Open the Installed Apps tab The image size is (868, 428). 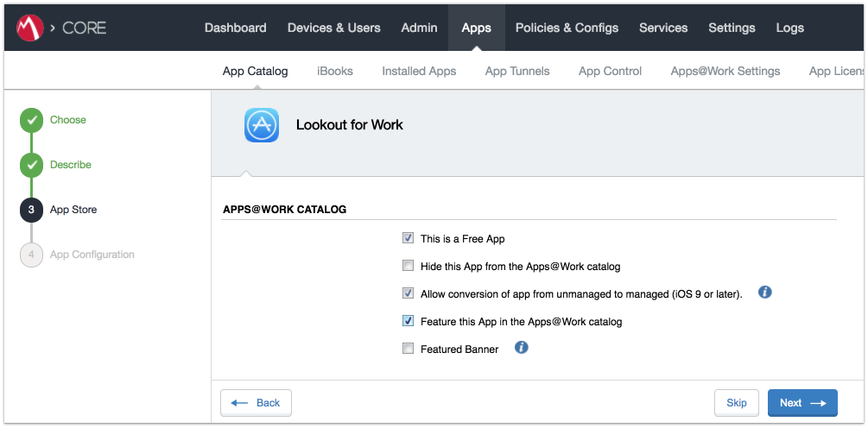pos(419,72)
